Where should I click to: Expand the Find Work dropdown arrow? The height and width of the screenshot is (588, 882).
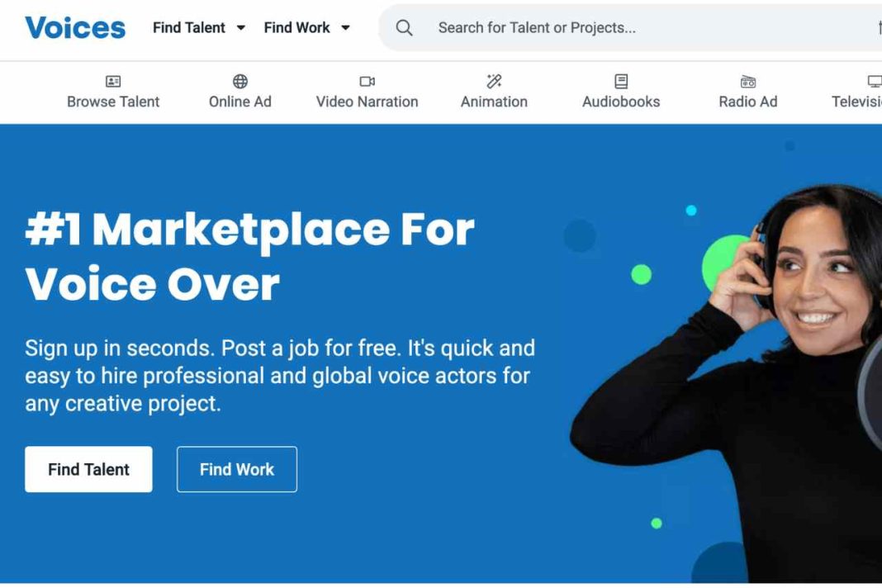pos(345,28)
